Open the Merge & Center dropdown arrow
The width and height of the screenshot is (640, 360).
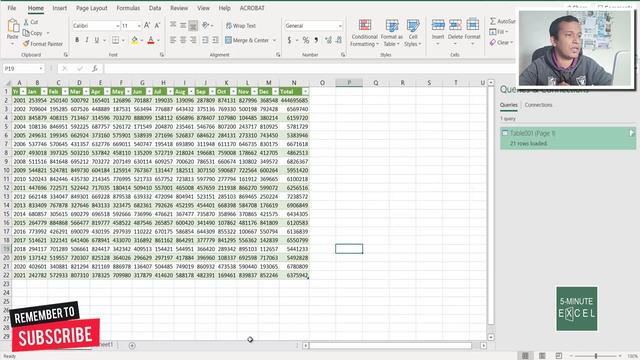274,40
